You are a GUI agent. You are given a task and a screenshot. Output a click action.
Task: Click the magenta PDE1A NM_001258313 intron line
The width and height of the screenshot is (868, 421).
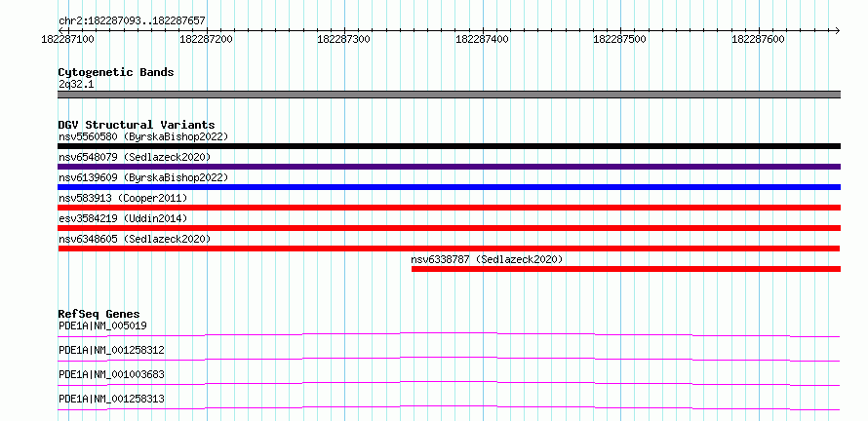click(449, 407)
